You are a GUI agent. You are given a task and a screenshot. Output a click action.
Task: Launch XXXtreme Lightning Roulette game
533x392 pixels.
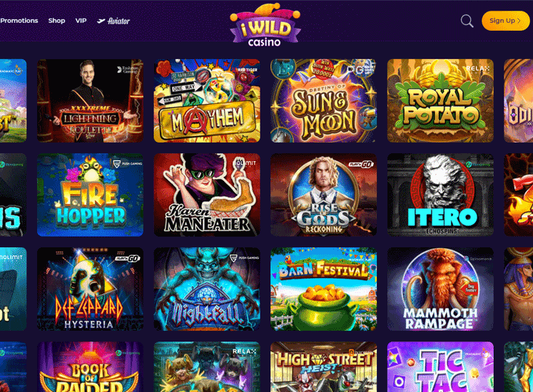90,100
